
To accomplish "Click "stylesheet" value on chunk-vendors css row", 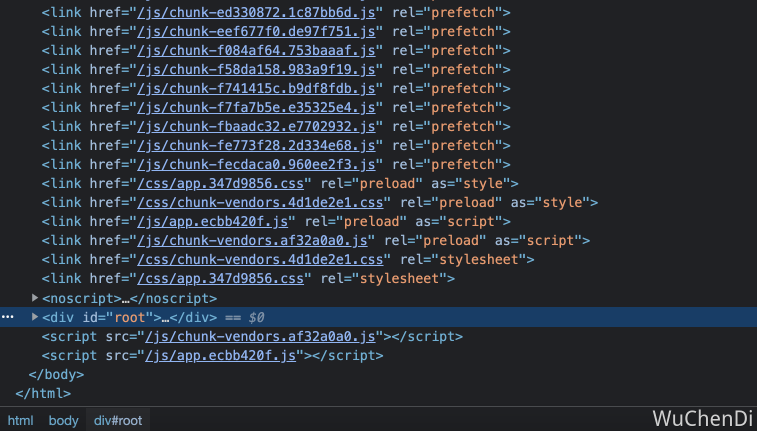I will click(478, 259).
